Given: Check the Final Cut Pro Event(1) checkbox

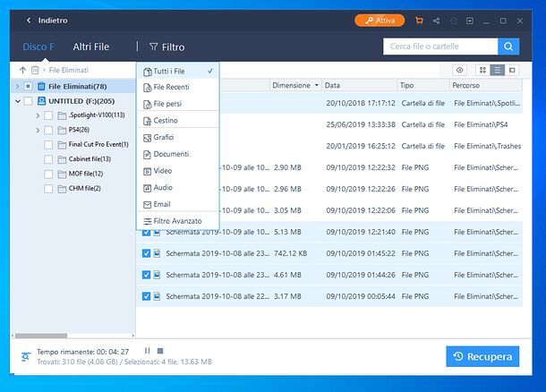Looking at the screenshot, I should point(48,145).
